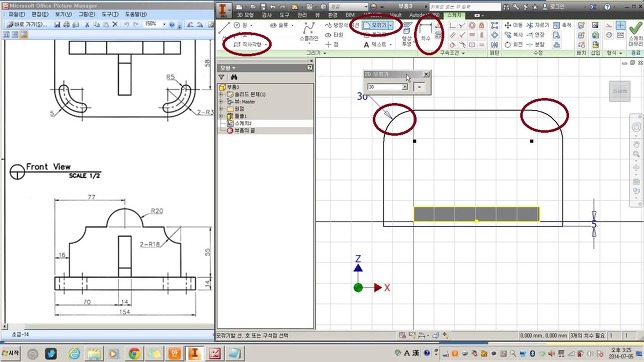Viewport: 644px width, 362px height.
Task: Open the 3D Model (3D 모형) ribbon tab
Action: click(245, 15)
